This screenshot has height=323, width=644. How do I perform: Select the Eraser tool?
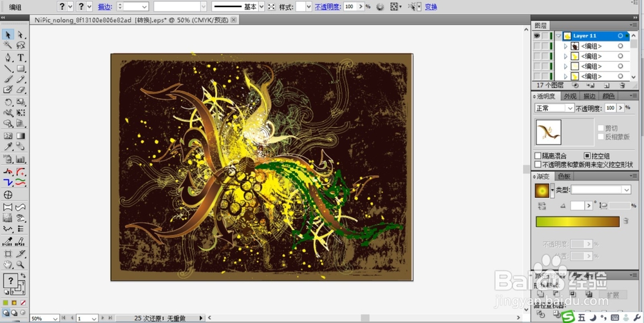(x=21, y=90)
